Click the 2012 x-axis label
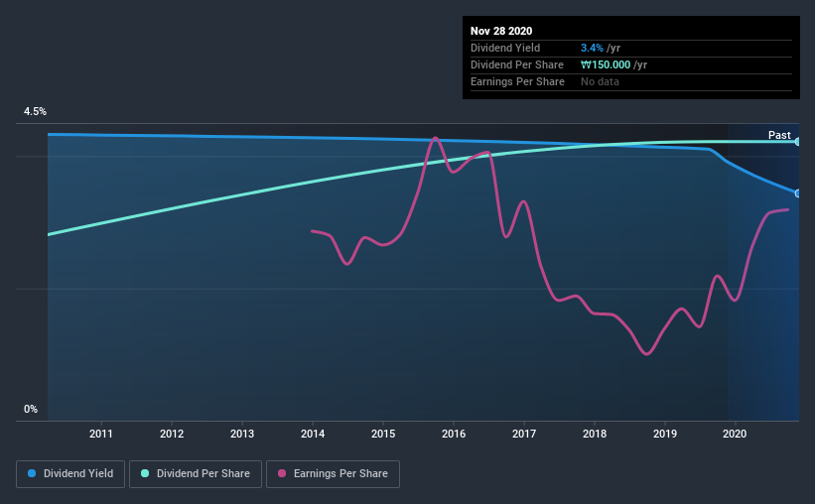Screen dimensions: 815x504 tap(172, 434)
